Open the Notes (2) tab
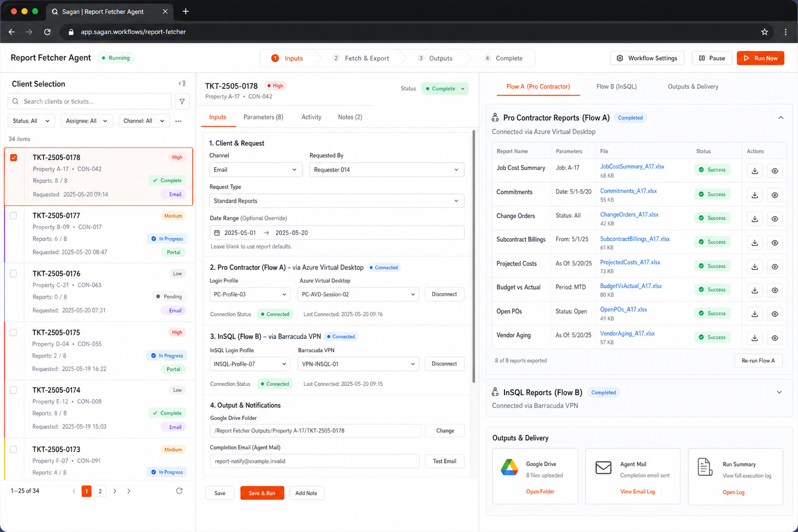 click(x=350, y=117)
